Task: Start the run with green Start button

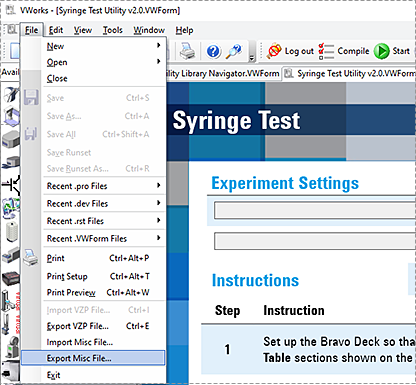Action: pos(392,51)
